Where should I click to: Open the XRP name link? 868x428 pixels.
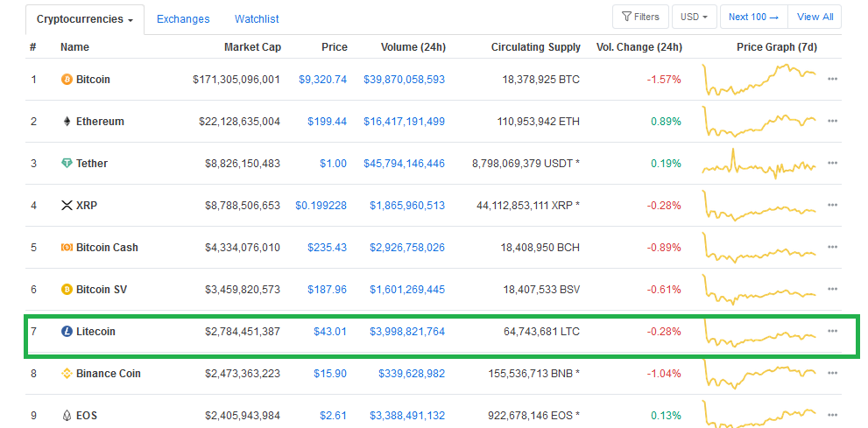click(86, 206)
